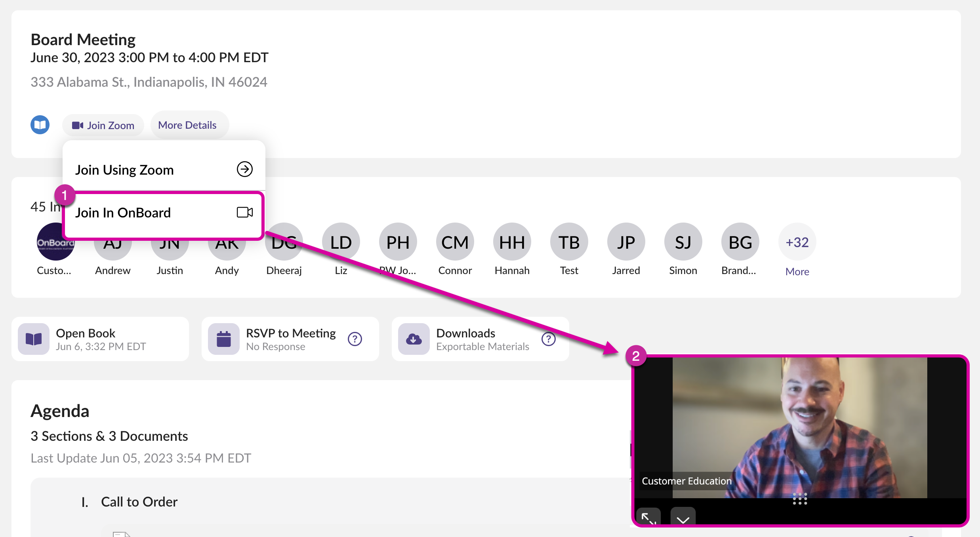Click the video camera icon beside Join In OnBoard
This screenshot has height=537, width=980.
(x=245, y=212)
